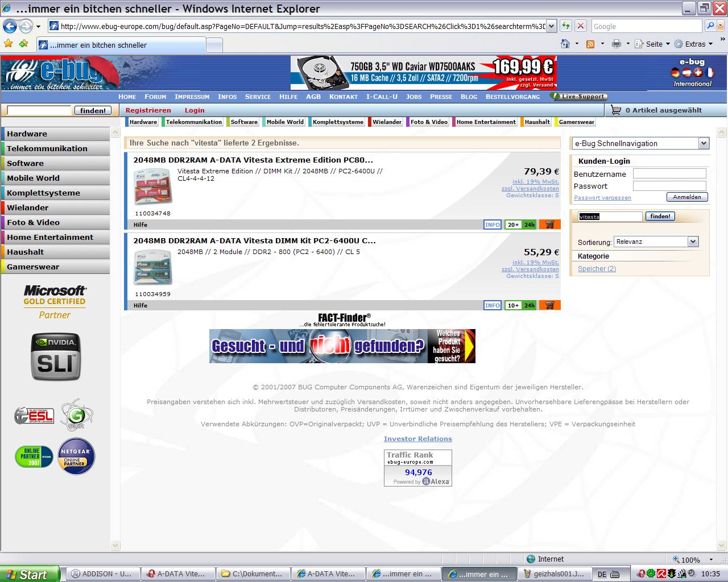The width and height of the screenshot is (728, 582).
Task: Click the 20+ stock indicator
Action: 514,225
